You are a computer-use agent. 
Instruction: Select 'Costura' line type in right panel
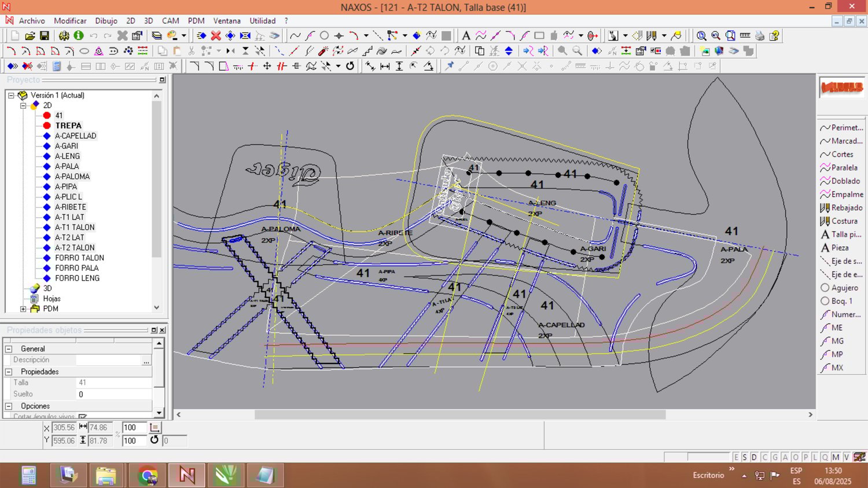844,221
